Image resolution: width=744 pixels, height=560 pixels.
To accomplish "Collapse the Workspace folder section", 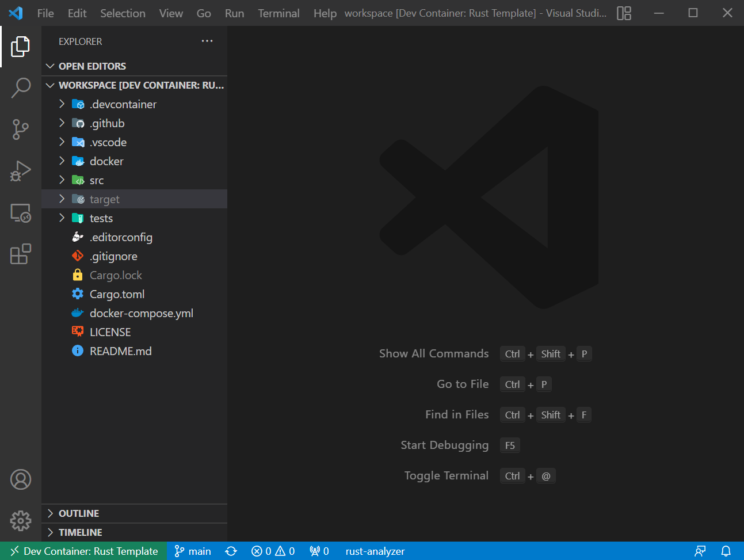I will [50, 85].
